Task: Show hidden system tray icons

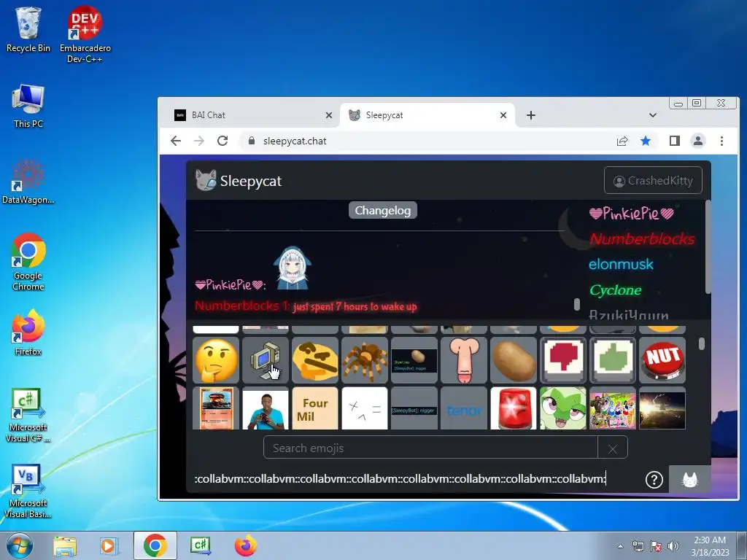Action: coord(620,546)
